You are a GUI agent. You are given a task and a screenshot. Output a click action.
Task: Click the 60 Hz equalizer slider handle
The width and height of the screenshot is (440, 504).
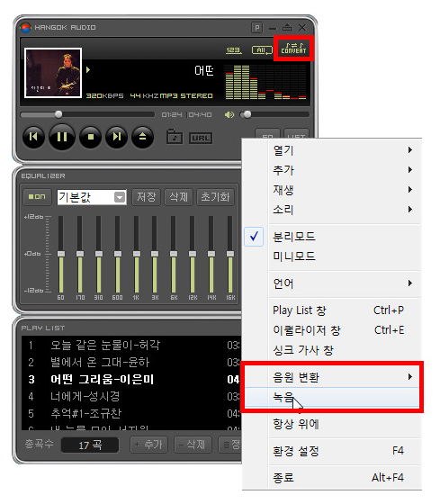(x=61, y=254)
